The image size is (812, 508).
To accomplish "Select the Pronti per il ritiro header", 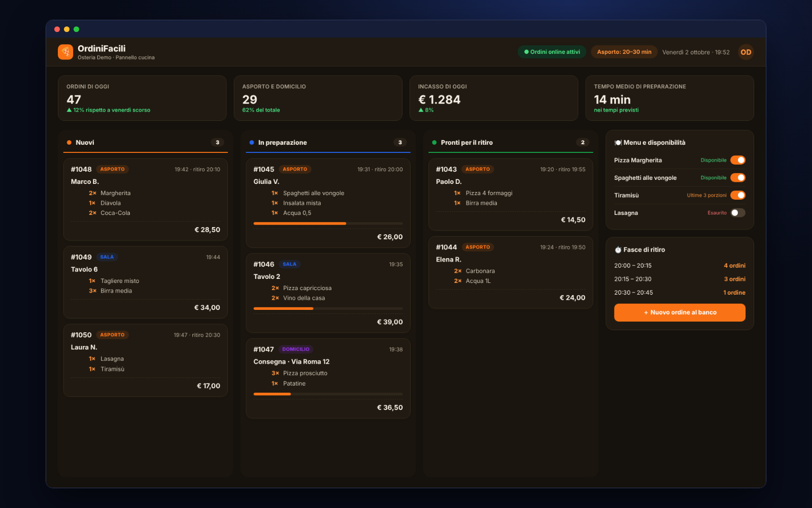I will [x=511, y=143].
